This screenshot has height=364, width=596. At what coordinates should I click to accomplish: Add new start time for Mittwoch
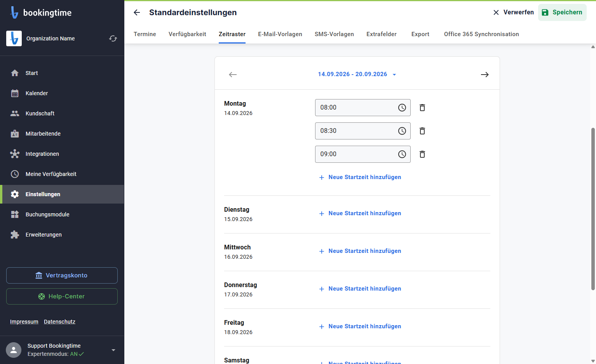click(360, 251)
